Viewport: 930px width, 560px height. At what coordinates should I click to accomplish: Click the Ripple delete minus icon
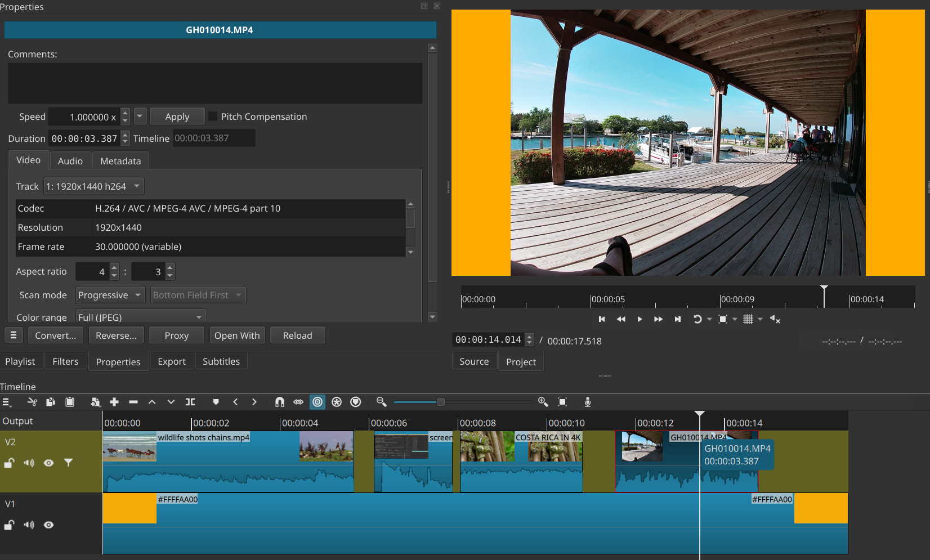pyautogui.click(x=133, y=402)
